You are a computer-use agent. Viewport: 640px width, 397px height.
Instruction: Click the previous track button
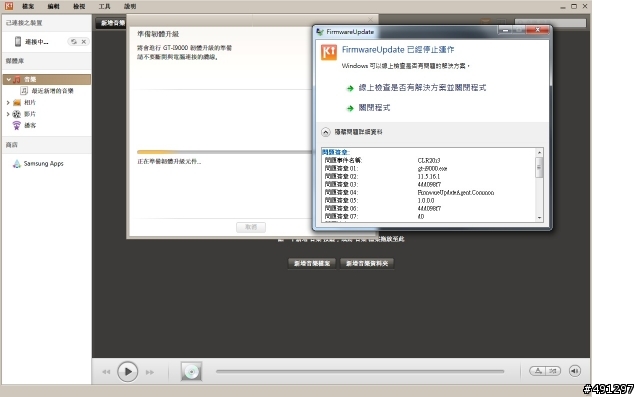[106, 372]
